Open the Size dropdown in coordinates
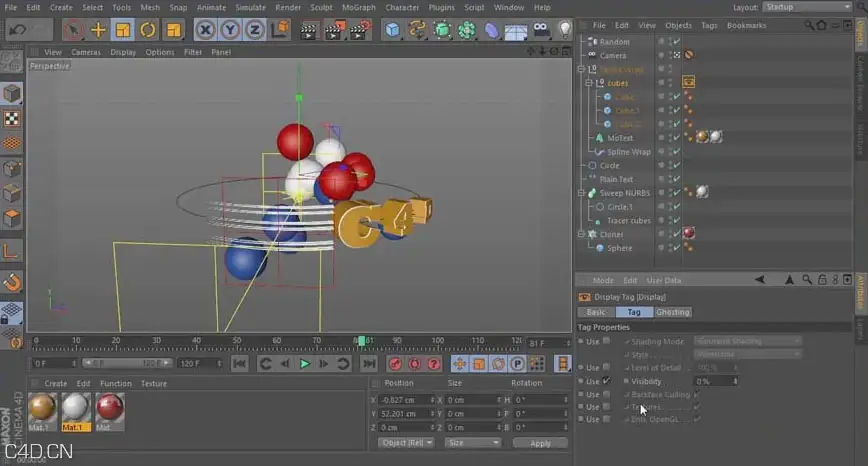The image size is (868, 466). point(473,443)
